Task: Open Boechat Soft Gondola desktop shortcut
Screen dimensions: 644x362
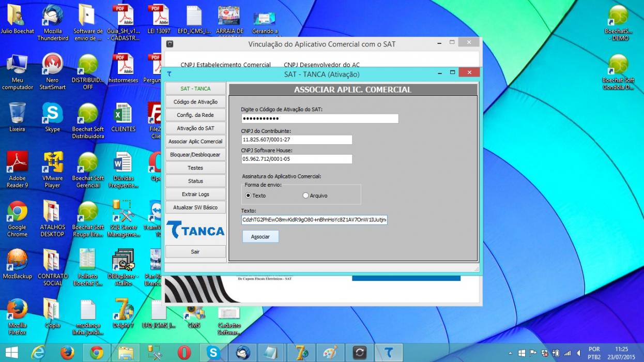Action: pos(618,72)
